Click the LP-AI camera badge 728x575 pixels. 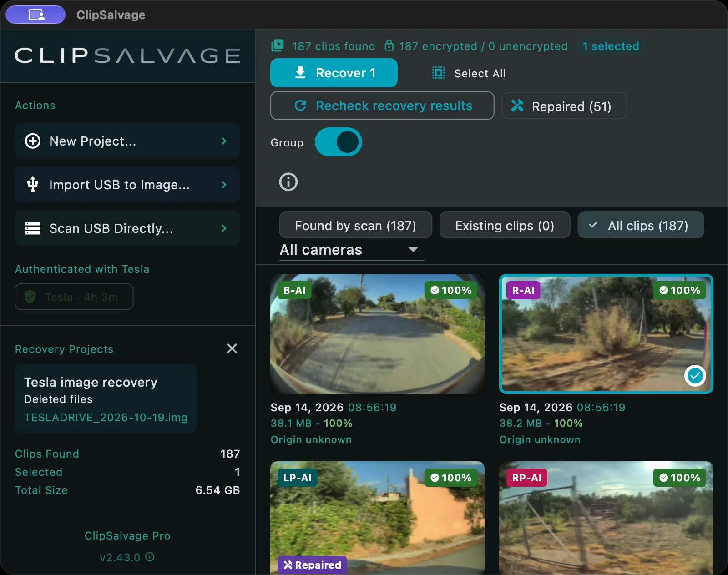pyautogui.click(x=298, y=478)
